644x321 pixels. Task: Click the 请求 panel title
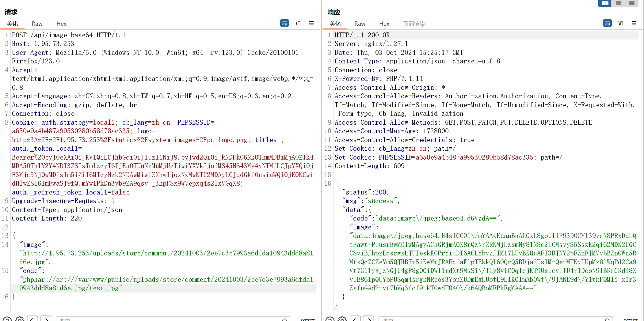pos(11,12)
